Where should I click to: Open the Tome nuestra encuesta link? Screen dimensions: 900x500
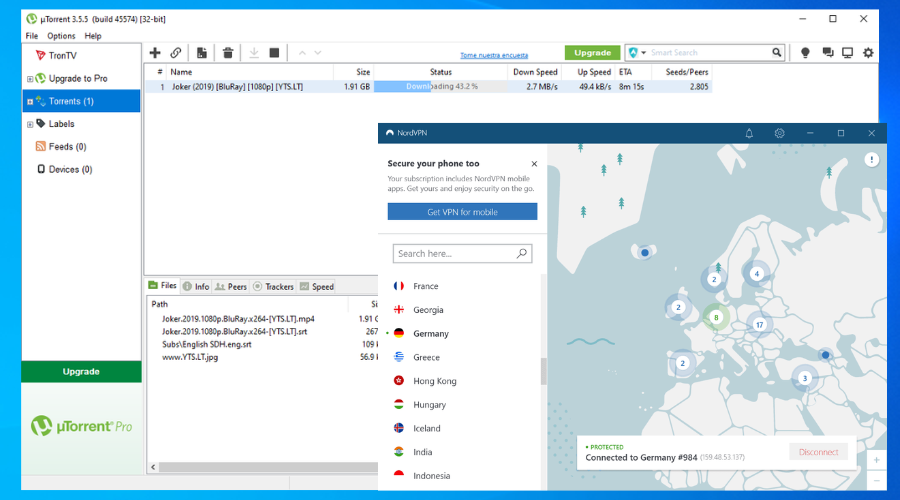494,55
